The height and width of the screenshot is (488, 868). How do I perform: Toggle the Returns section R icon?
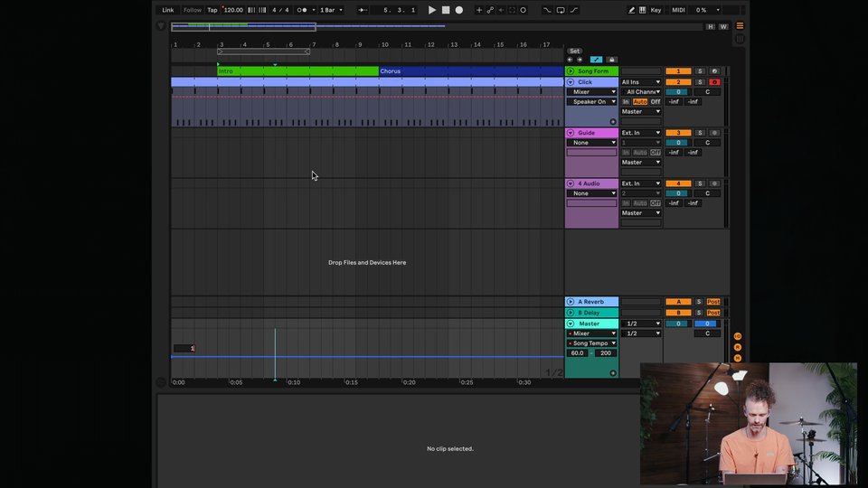tap(738, 347)
